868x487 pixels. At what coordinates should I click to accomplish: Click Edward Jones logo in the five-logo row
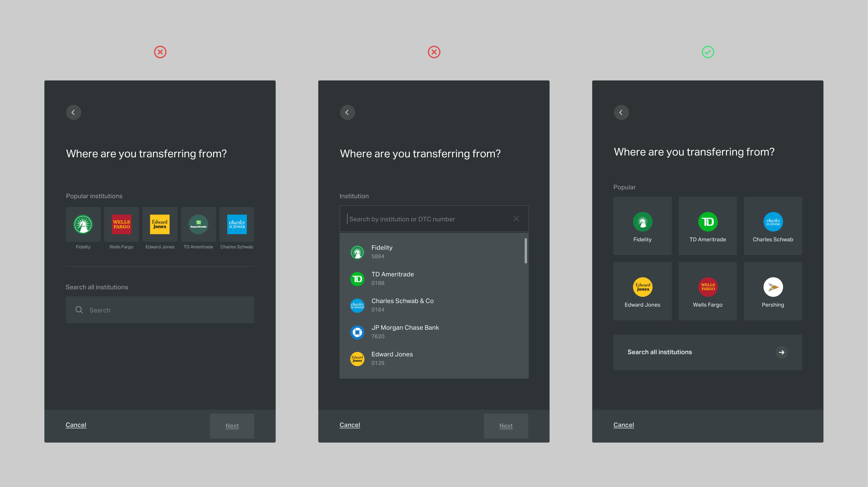click(160, 224)
